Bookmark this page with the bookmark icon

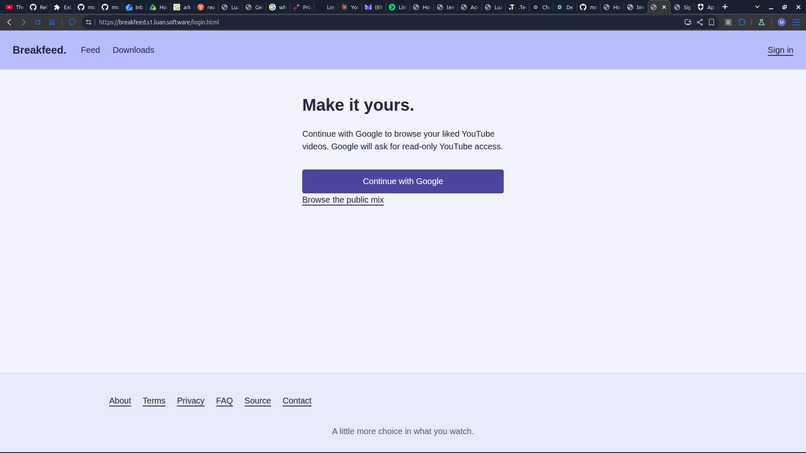tap(711, 22)
